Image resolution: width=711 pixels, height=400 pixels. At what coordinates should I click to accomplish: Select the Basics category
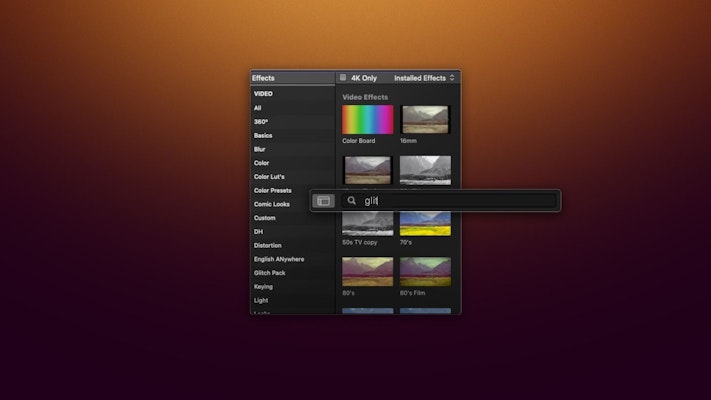[263, 135]
